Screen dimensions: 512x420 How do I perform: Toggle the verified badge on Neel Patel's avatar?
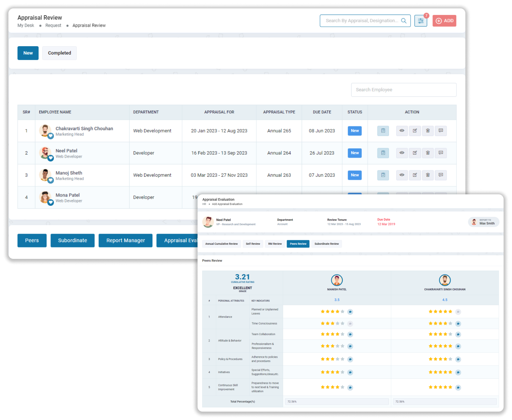pyautogui.click(x=50, y=158)
